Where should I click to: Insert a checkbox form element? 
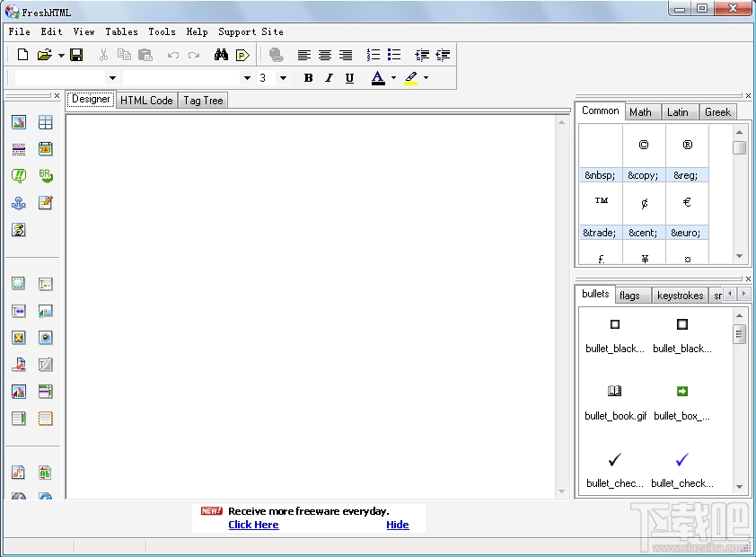click(19, 338)
